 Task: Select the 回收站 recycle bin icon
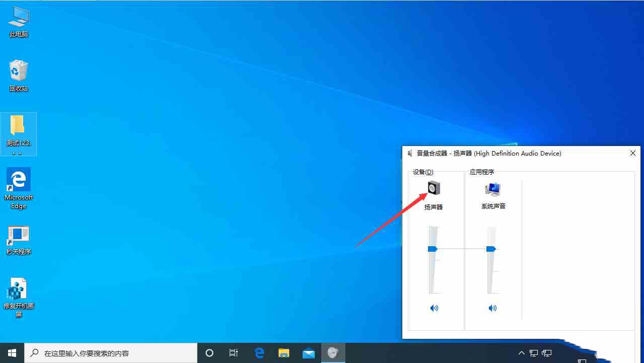(19, 76)
